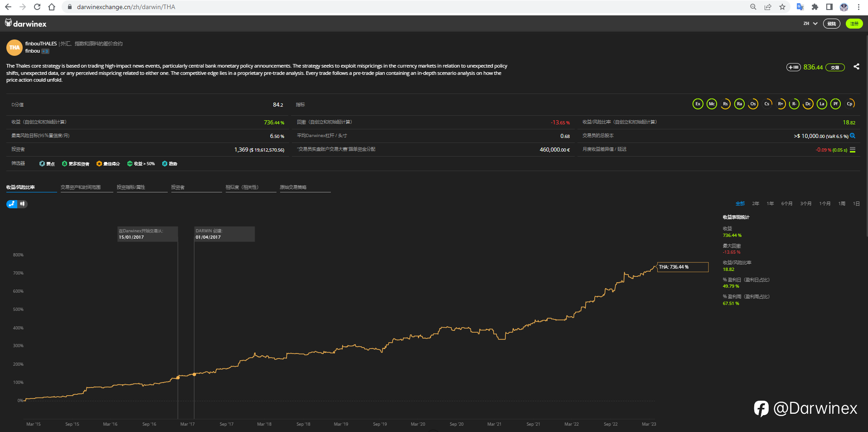
Task: Click the 最佳得分 filter badge
Action: tap(108, 164)
